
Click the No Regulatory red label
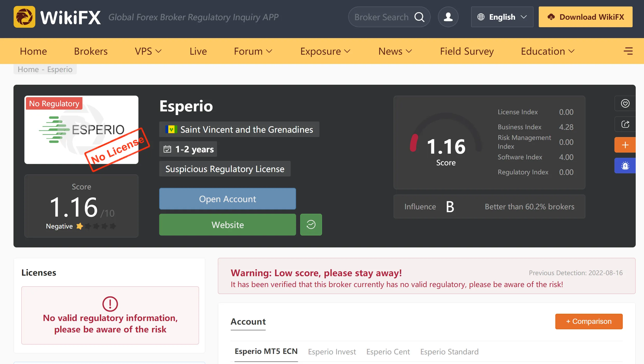pos(54,103)
